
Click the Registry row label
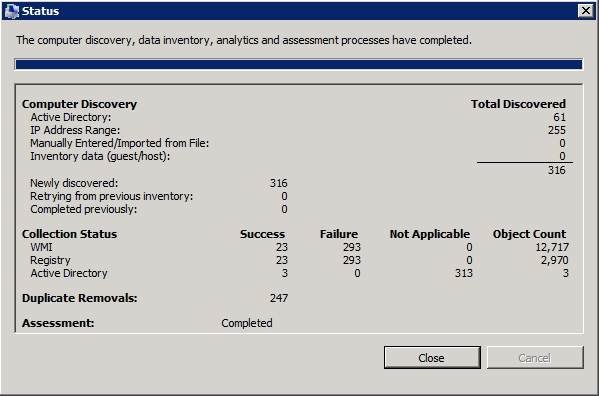50,260
